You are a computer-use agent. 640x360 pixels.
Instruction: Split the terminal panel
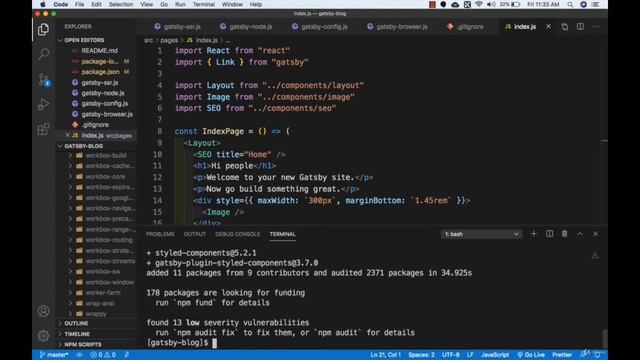pos(549,234)
